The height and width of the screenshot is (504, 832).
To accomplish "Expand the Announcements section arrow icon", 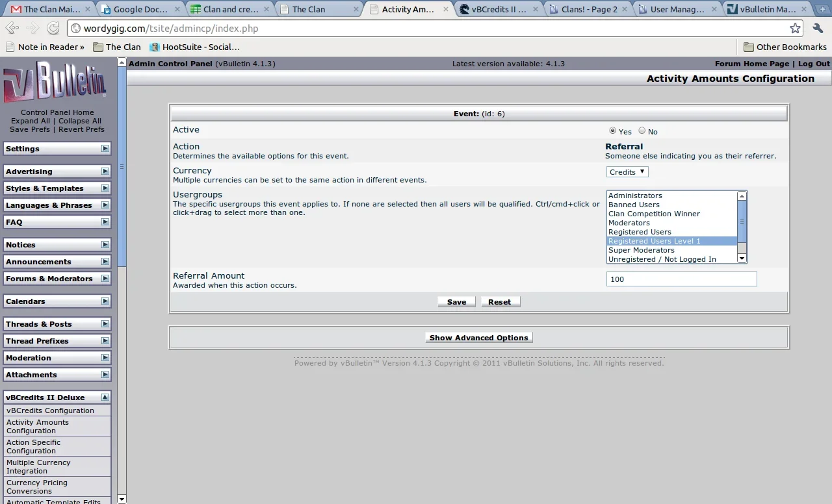I will click(105, 262).
